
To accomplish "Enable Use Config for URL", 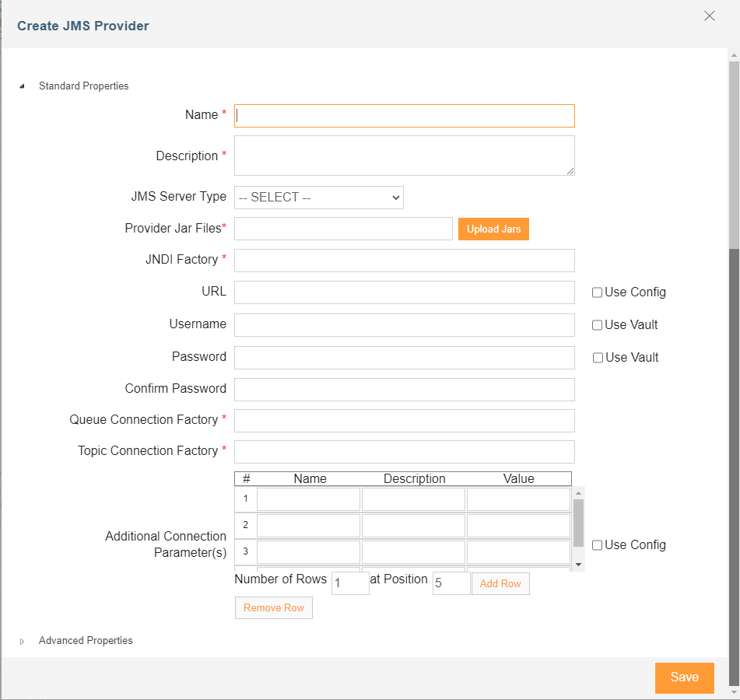I will (x=597, y=292).
